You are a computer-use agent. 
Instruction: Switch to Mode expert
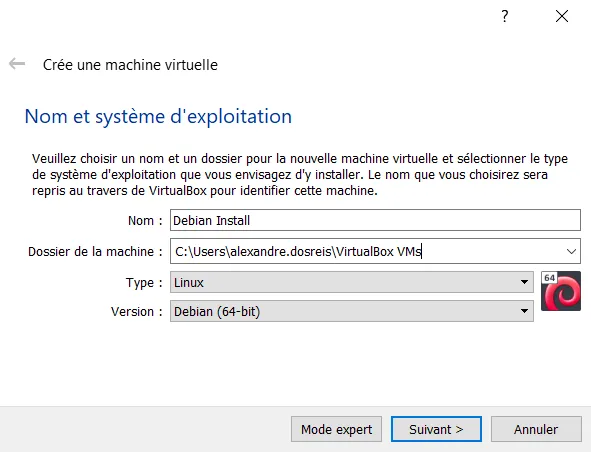(x=336, y=429)
